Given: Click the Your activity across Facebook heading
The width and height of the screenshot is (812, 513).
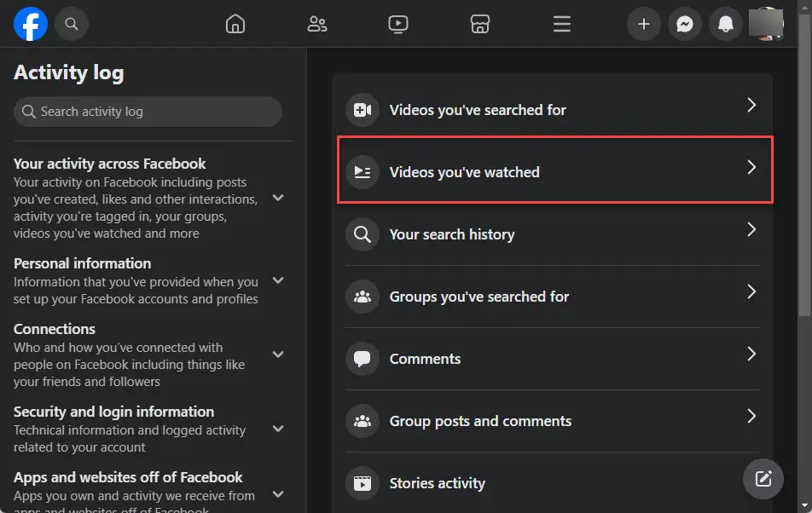Looking at the screenshot, I should (x=110, y=164).
